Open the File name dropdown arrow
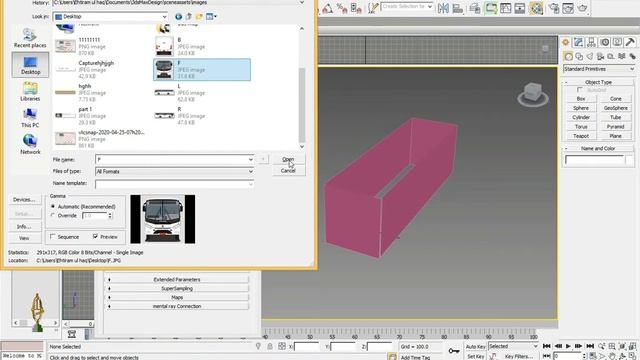 (250, 160)
